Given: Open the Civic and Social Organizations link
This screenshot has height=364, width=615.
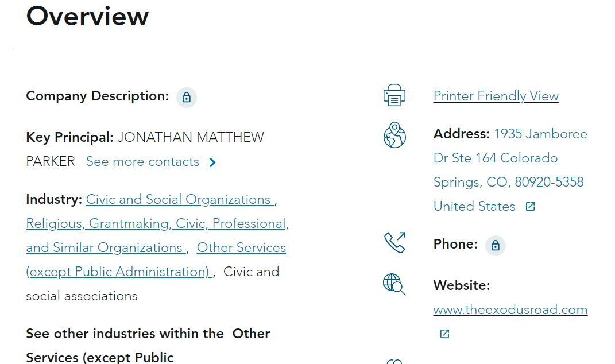Looking at the screenshot, I should tap(179, 200).
